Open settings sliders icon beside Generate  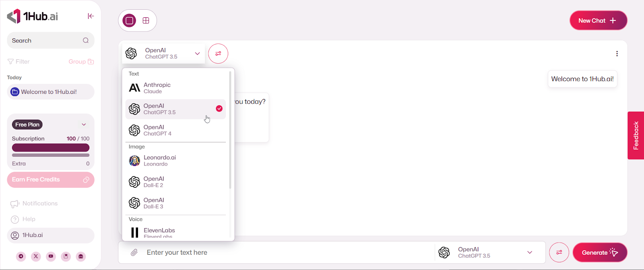559,253
